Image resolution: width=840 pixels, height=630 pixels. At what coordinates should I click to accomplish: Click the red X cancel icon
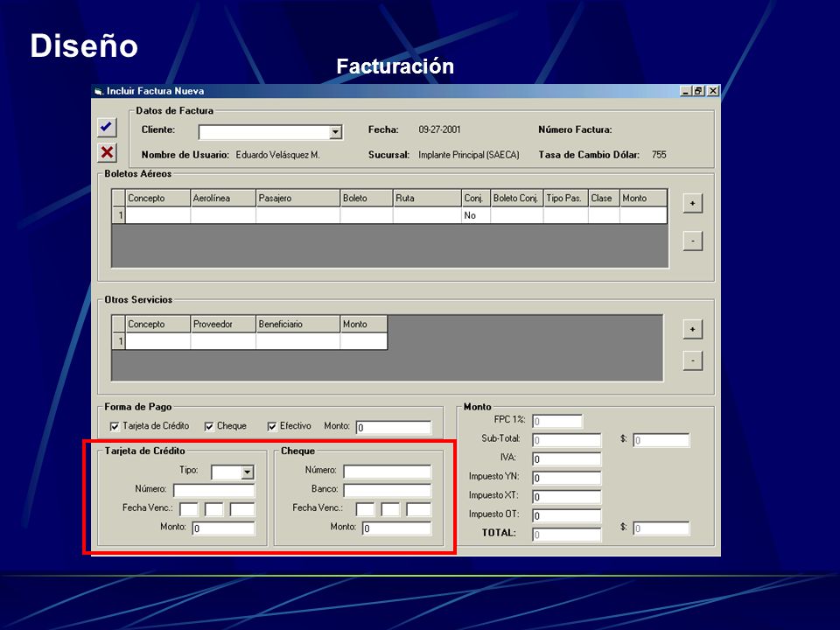[x=107, y=152]
